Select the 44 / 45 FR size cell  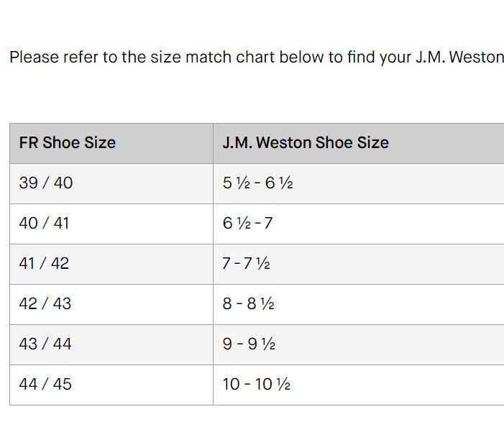(x=45, y=384)
